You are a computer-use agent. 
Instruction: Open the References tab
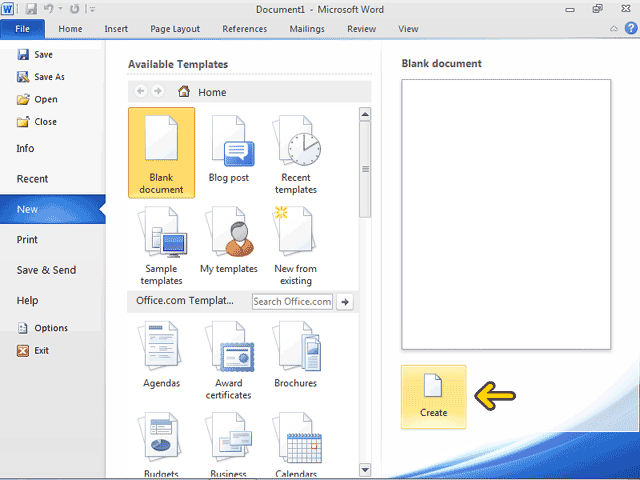(x=244, y=29)
